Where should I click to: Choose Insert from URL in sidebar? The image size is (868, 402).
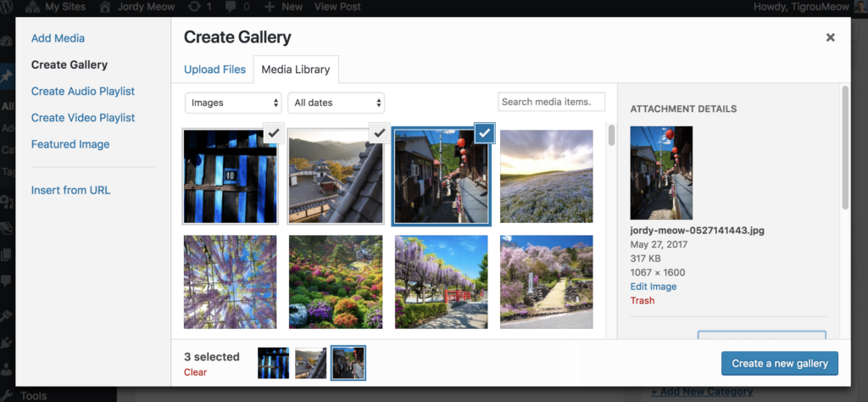point(70,190)
